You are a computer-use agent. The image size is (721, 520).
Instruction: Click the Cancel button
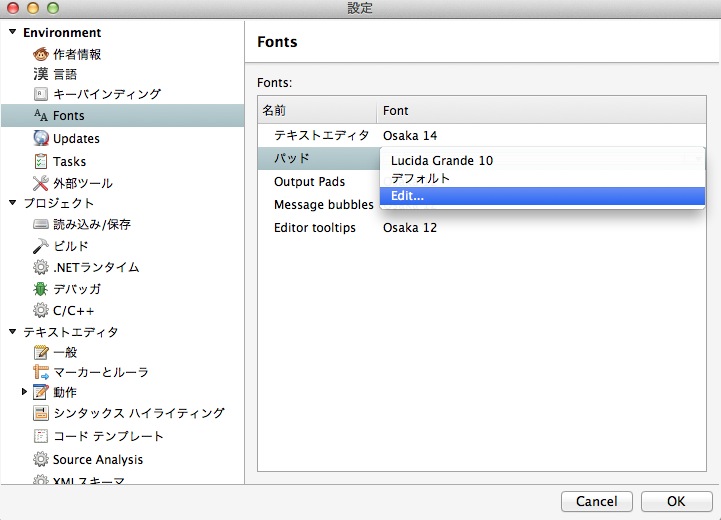pyautogui.click(x=596, y=501)
